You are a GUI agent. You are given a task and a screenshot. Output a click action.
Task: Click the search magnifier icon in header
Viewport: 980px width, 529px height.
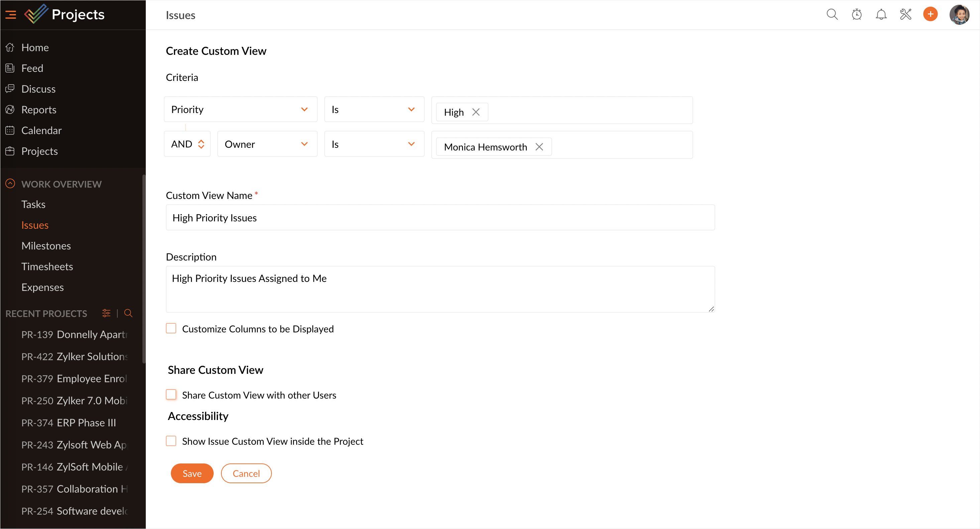(x=832, y=14)
